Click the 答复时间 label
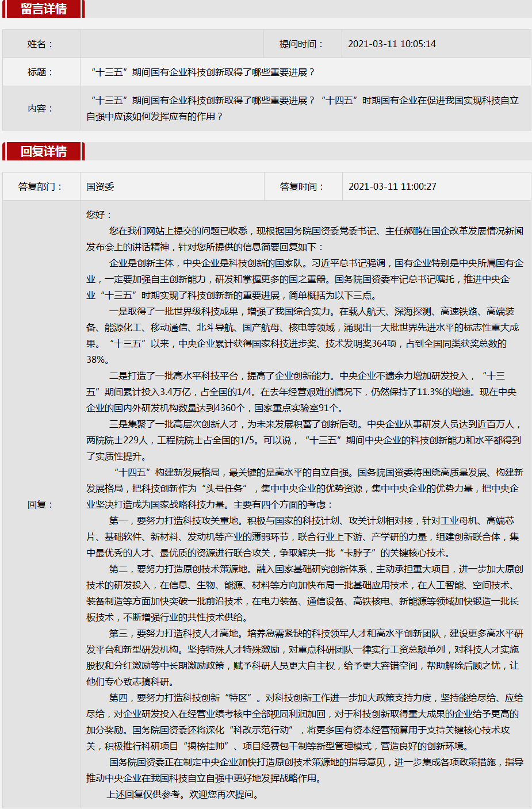 coord(303,186)
